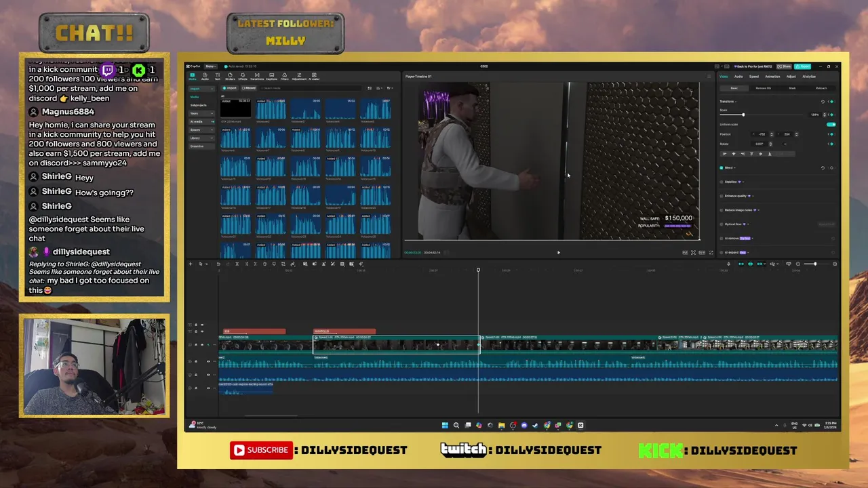
Task: Open the Stickers tab
Action: pos(231,77)
